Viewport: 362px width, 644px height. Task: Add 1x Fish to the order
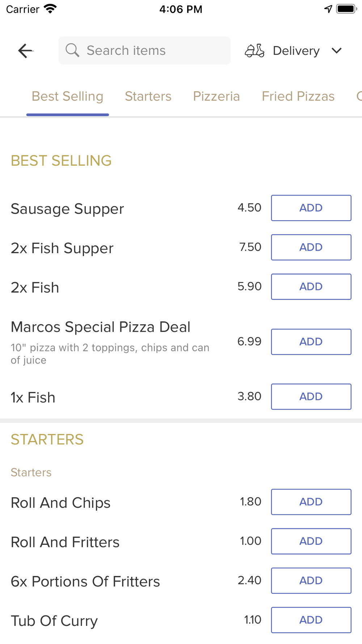311,397
